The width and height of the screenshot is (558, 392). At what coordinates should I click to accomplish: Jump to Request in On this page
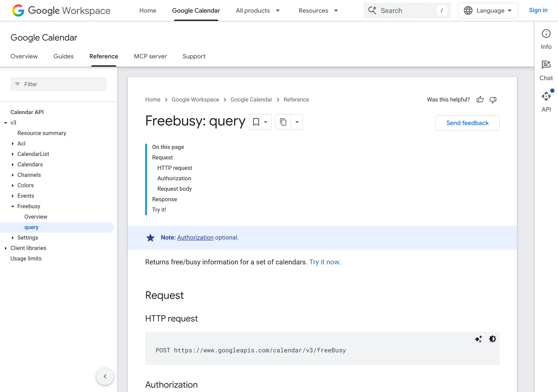coord(162,157)
